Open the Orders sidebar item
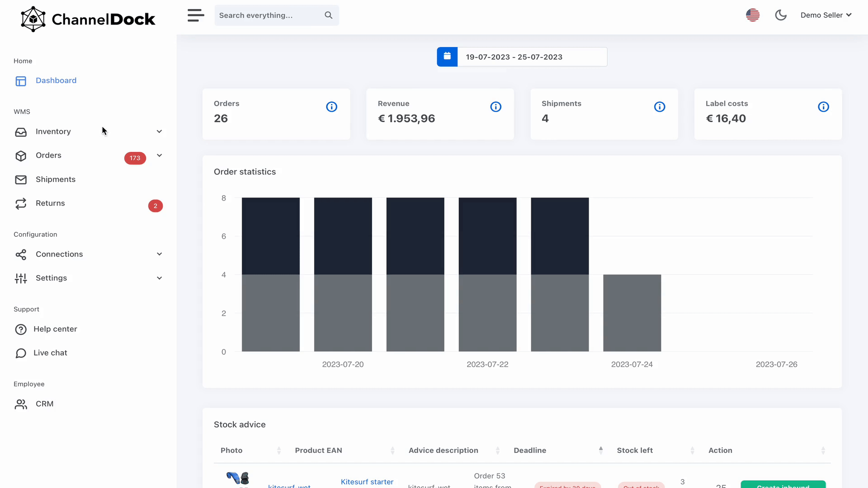The image size is (868, 488). [x=48, y=155]
